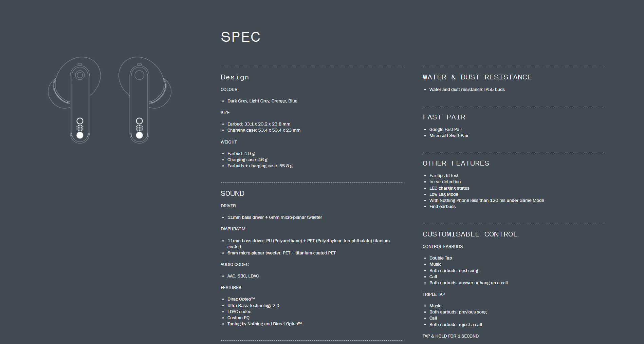The width and height of the screenshot is (644, 344).
Task: Click the colour options line listing Dark Grey
Action: pyautogui.click(x=262, y=101)
